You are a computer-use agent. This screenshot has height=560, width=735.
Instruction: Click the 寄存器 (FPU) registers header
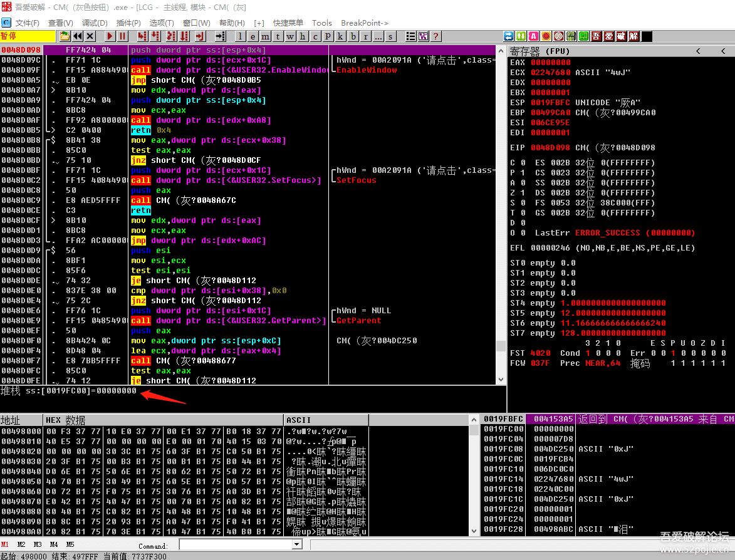pyautogui.click(x=539, y=51)
